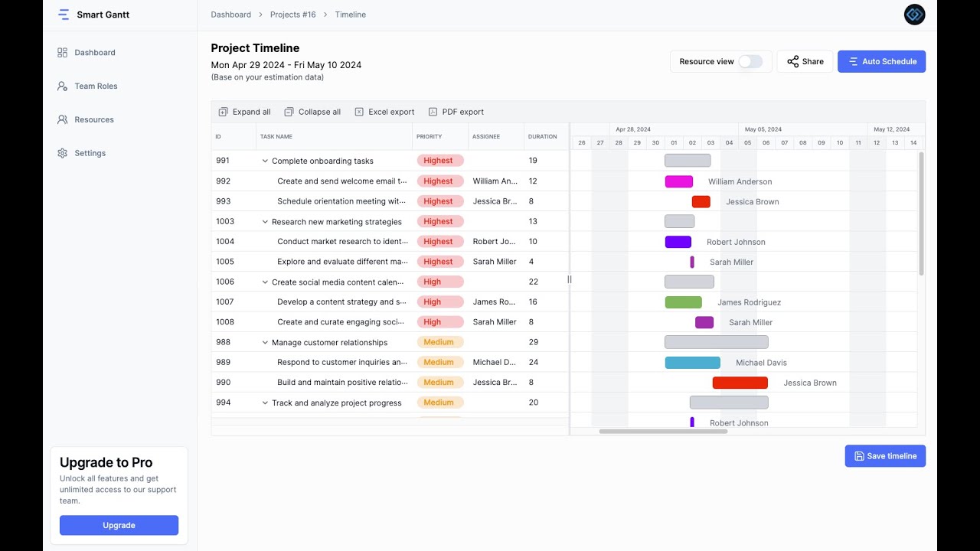Select the blue Michael Davis Gantt bar
This screenshot has height=551, width=980.
pyautogui.click(x=693, y=363)
